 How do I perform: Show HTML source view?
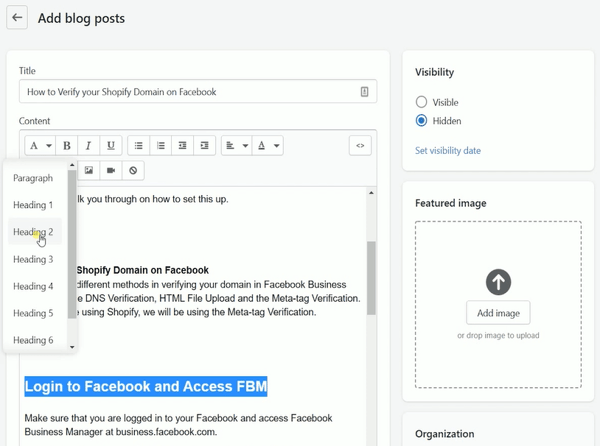point(360,146)
